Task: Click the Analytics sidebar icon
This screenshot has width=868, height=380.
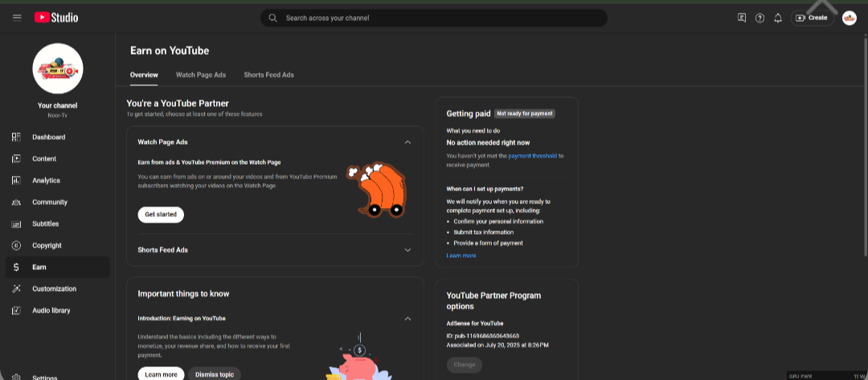Action: pos(16,180)
